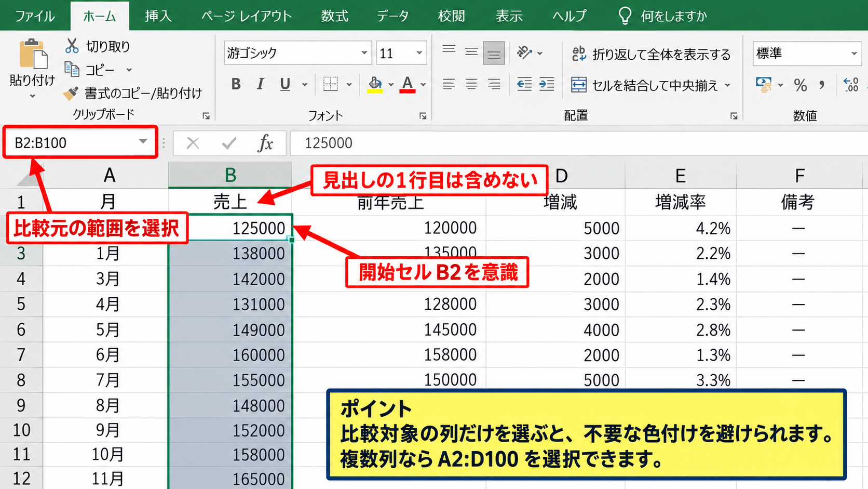Image resolution: width=868 pixels, height=489 pixels.
Task: Align text left
Action: point(449,84)
